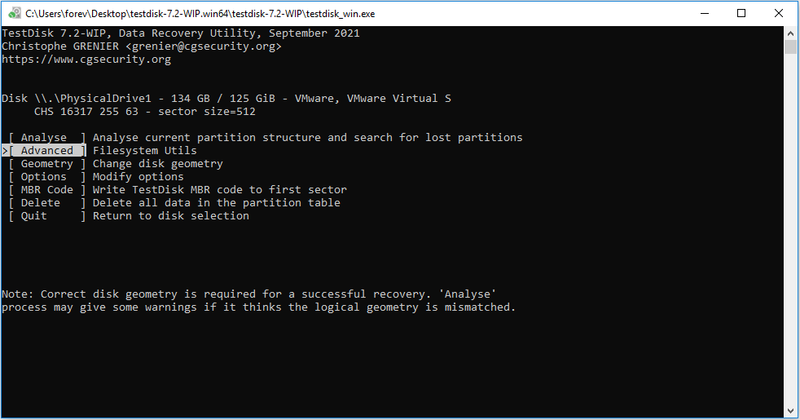
Task: Click the window title path text
Action: (x=200, y=14)
